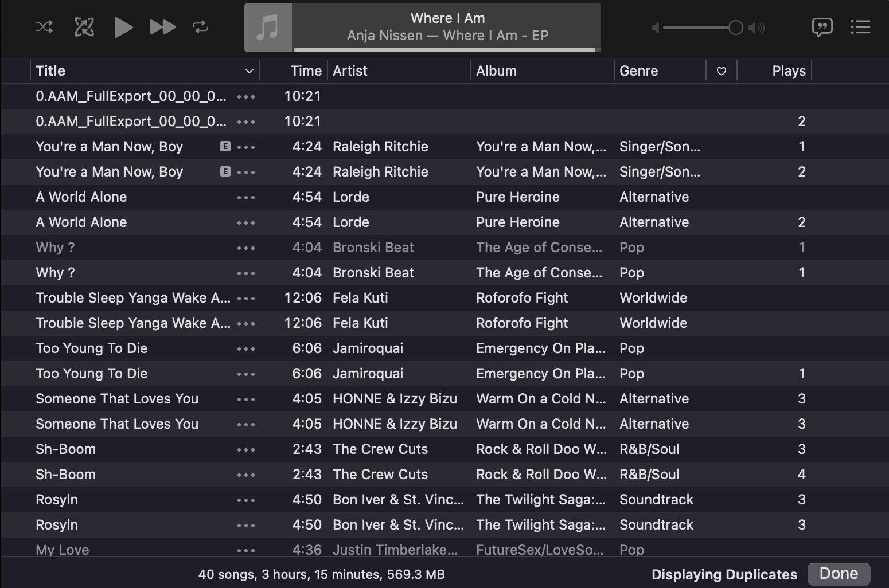Open more options for My Love
Viewport: 889px width, 588px height.
[x=246, y=551]
